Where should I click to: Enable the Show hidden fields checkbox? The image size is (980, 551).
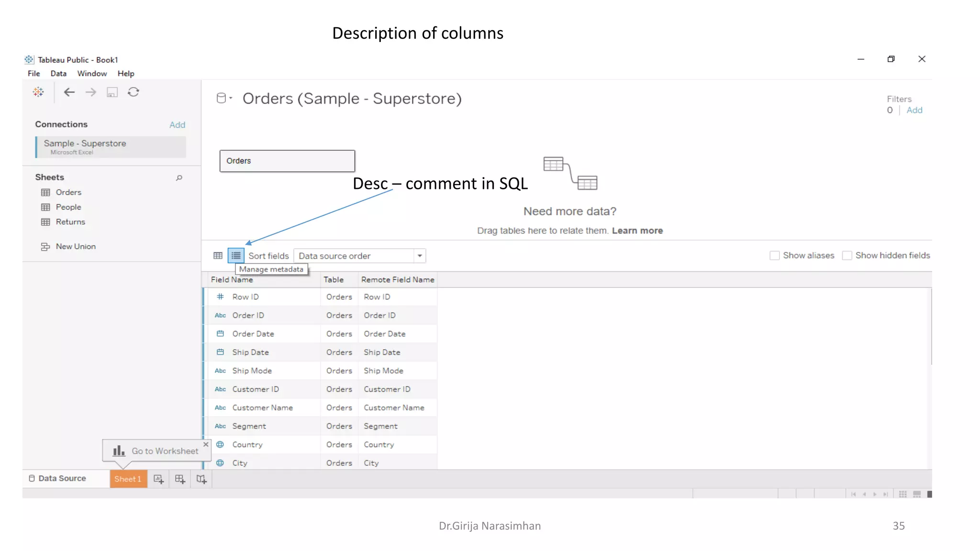(847, 255)
